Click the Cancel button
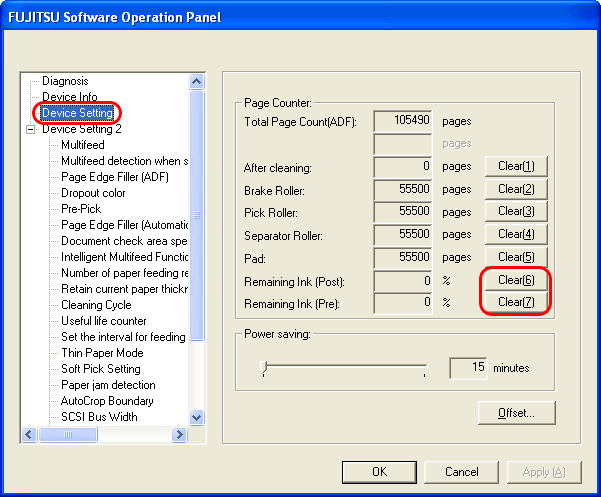The height and width of the screenshot is (497, 601). (x=461, y=472)
